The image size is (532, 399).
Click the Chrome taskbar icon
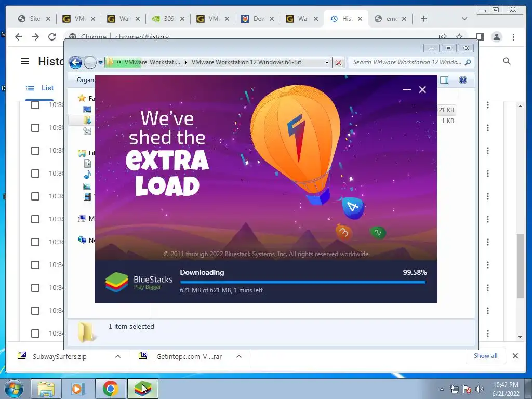pos(110,389)
